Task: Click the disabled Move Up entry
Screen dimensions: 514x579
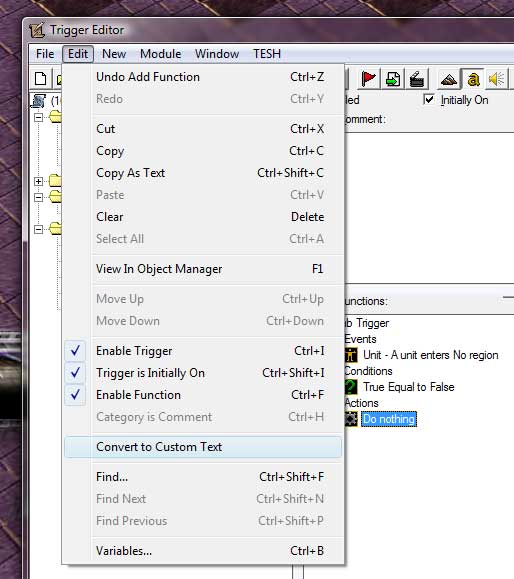Action: [202, 299]
